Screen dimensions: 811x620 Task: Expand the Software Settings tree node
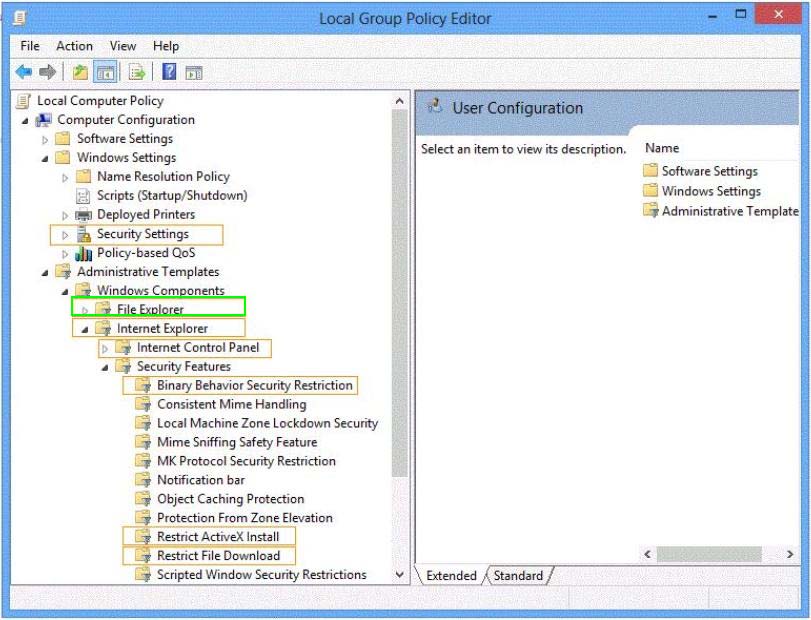(x=45, y=140)
